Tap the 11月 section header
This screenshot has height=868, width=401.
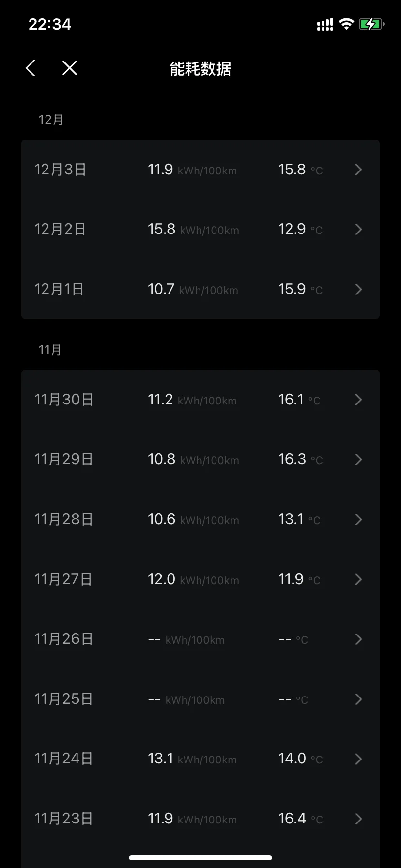point(50,350)
